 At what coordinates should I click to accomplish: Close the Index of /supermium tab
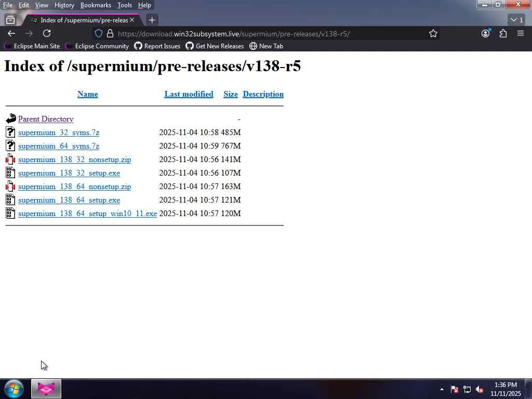(x=132, y=20)
